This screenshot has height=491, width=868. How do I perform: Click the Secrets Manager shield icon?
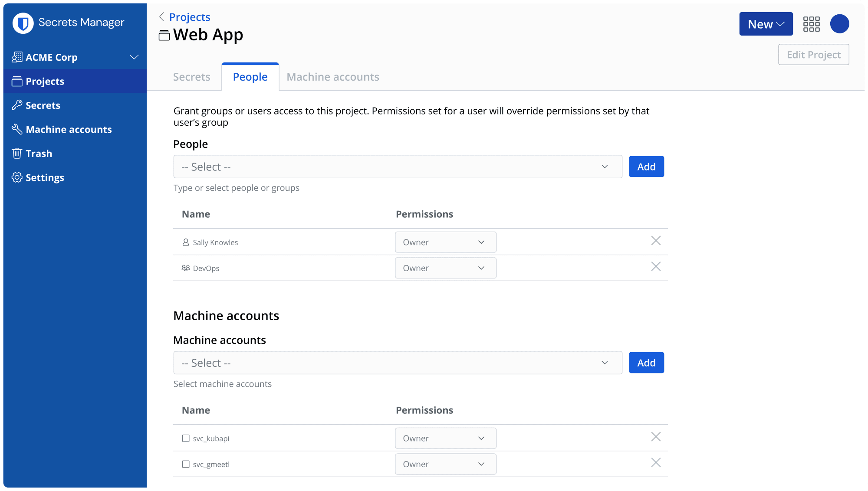24,23
